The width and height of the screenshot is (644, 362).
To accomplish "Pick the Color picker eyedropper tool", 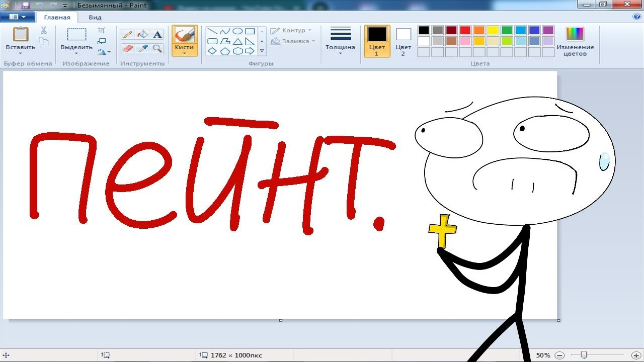I will tap(143, 49).
